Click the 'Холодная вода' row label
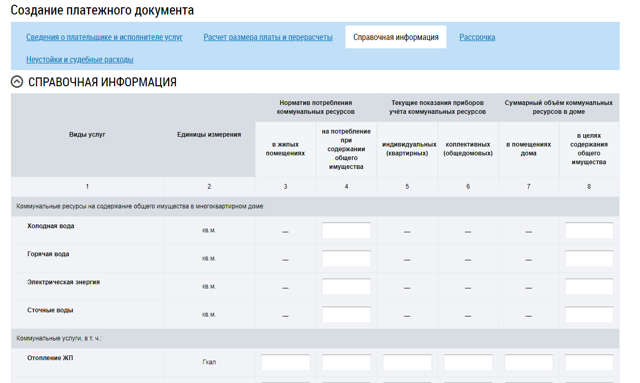 [51, 226]
